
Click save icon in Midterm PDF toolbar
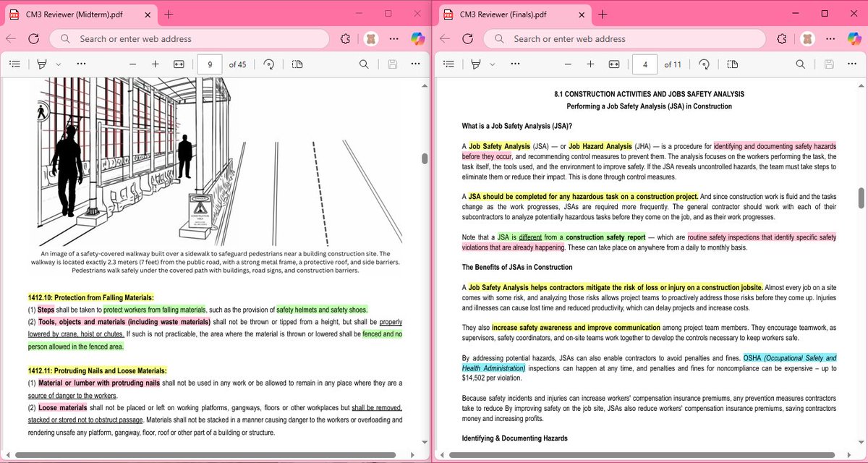coord(393,64)
